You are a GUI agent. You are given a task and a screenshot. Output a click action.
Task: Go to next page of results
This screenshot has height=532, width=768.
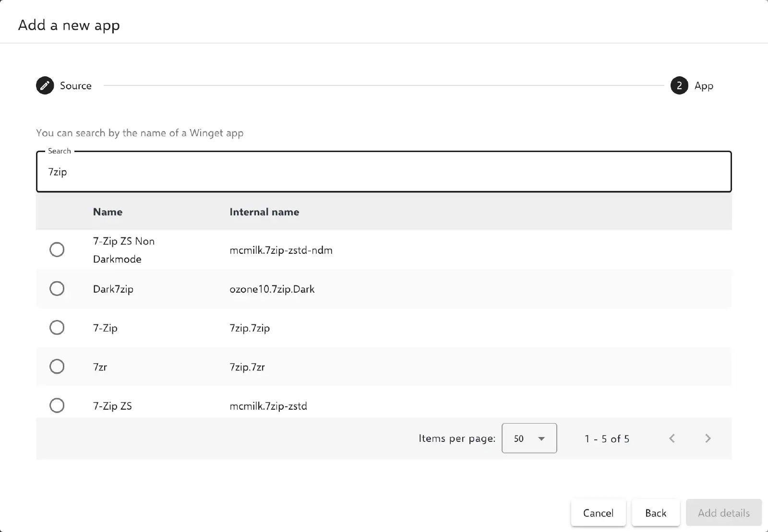708,438
